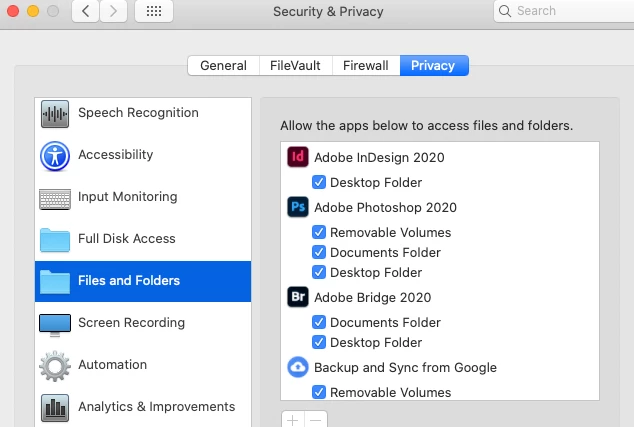The height and width of the screenshot is (427, 634).
Task: Uncheck Desktop Folder under Adobe InDesign 2020
Action: click(x=319, y=182)
